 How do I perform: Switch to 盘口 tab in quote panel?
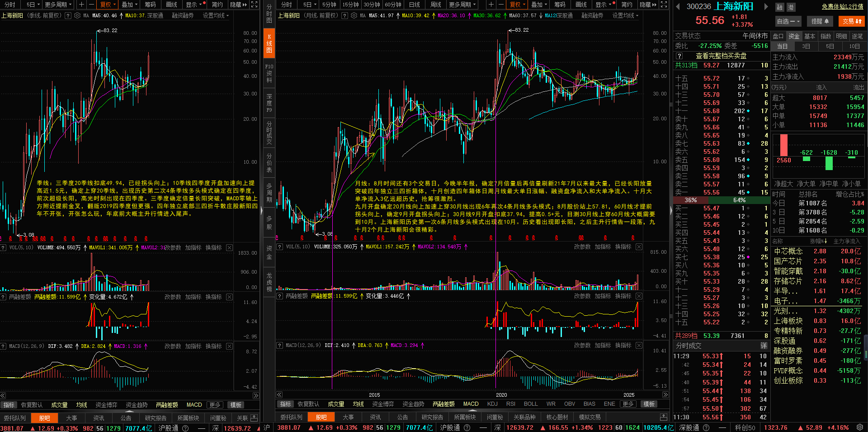pyautogui.click(x=778, y=36)
